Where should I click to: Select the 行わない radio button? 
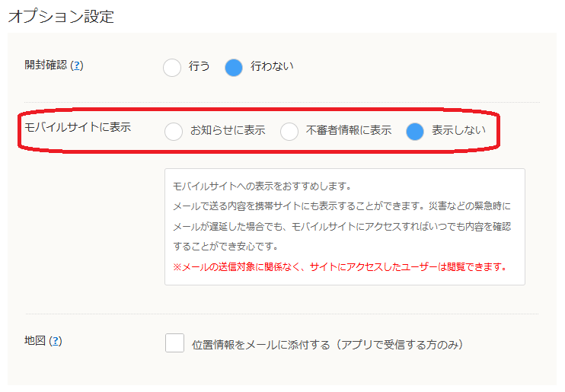[x=234, y=67]
